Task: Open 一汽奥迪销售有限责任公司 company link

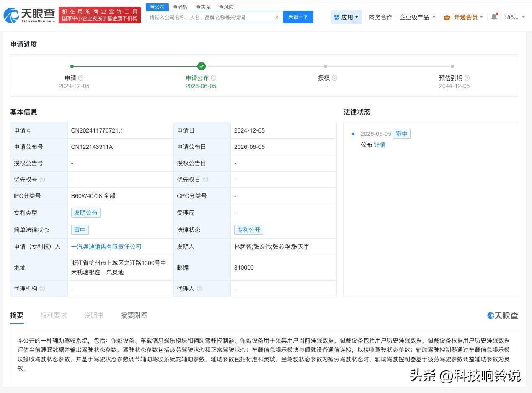Action: point(106,247)
